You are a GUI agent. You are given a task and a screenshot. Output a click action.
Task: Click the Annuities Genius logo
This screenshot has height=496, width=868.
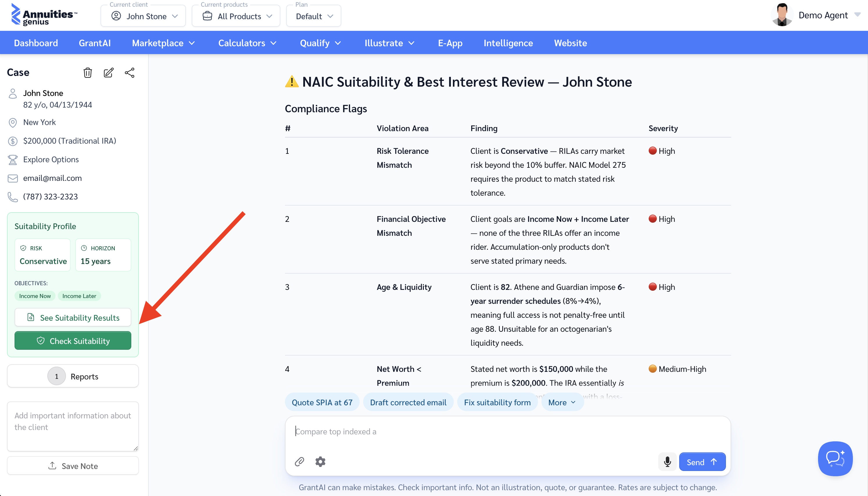coord(44,15)
